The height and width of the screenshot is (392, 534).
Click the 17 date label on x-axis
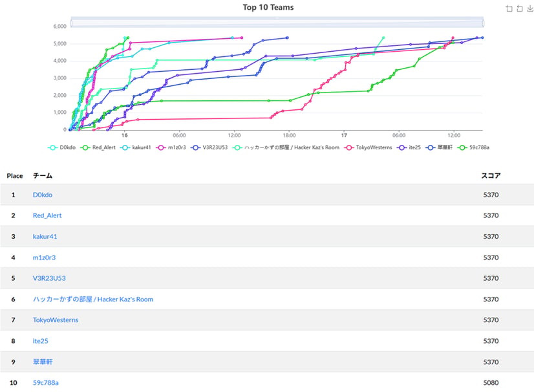344,135
